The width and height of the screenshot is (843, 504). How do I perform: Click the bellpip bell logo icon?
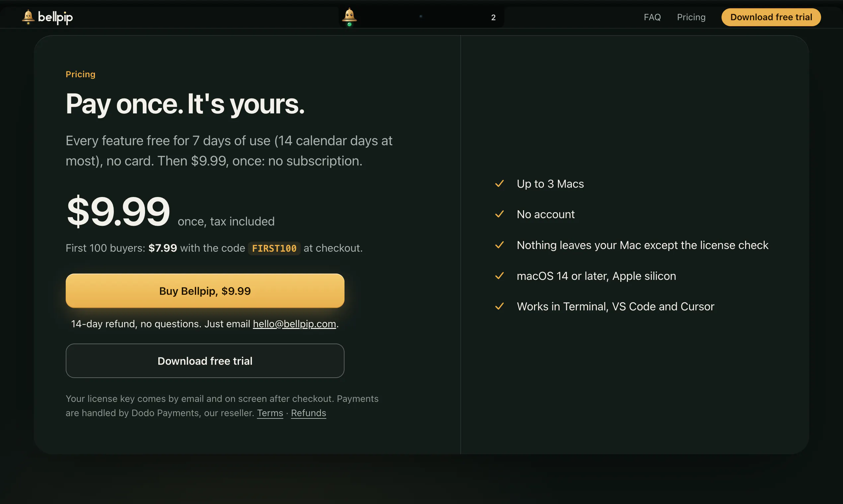pyautogui.click(x=28, y=17)
